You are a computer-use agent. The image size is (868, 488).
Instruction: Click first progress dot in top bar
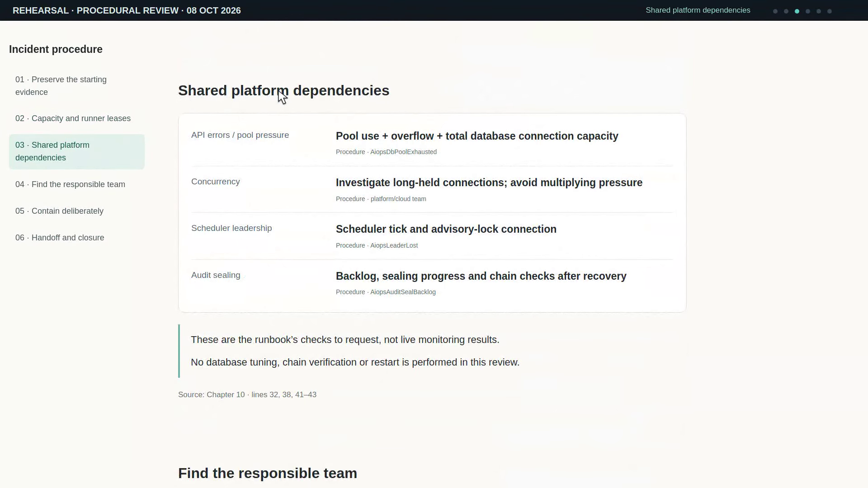click(775, 11)
